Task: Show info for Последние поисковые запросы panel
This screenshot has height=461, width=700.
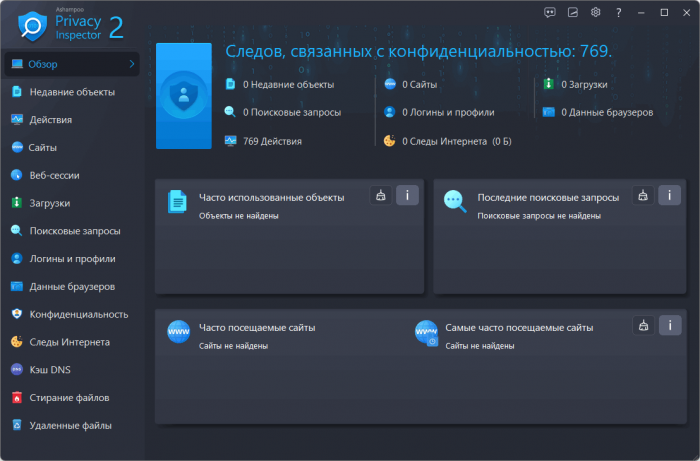Action: 669,195
